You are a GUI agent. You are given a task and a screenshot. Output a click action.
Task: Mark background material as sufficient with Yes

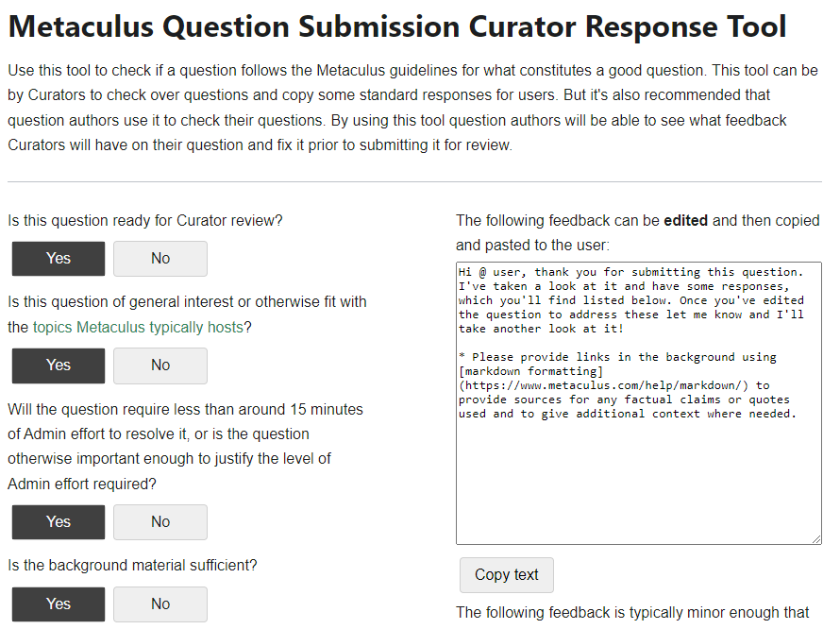click(x=58, y=603)
